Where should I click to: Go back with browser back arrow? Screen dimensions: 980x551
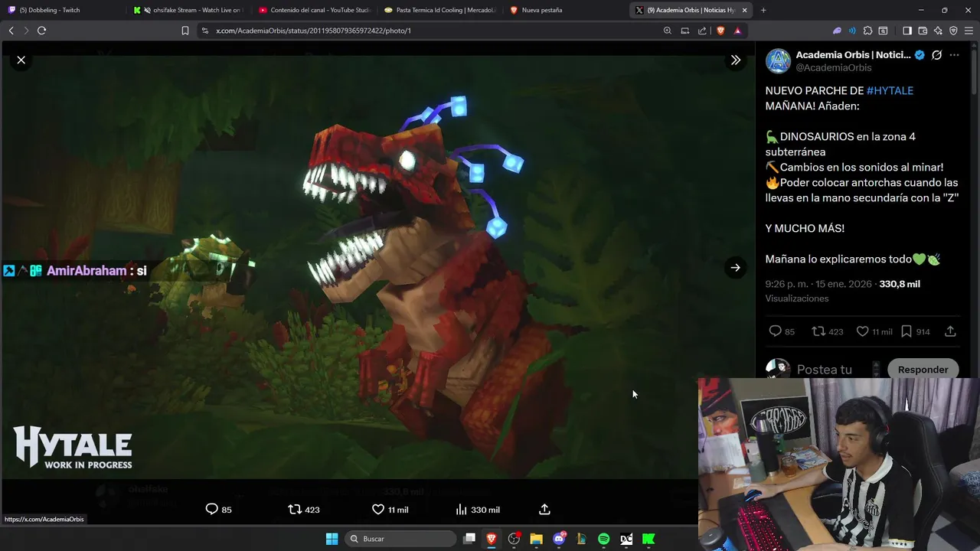point(11,31)
